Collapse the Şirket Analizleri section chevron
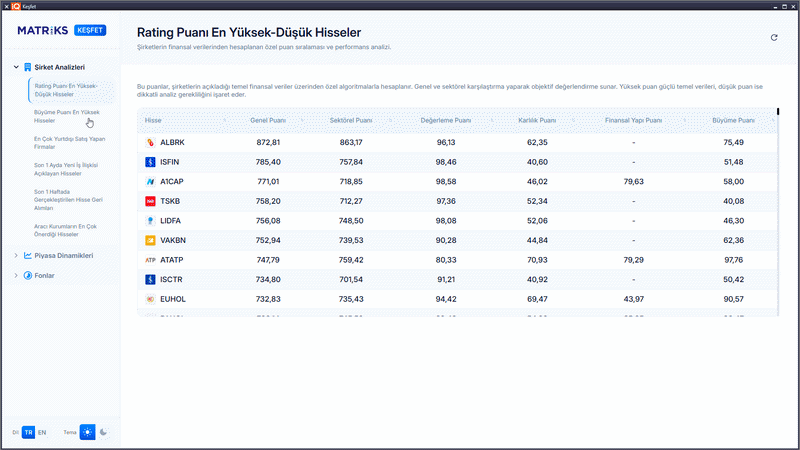This screenshot has width=800, height=450. 15,67
